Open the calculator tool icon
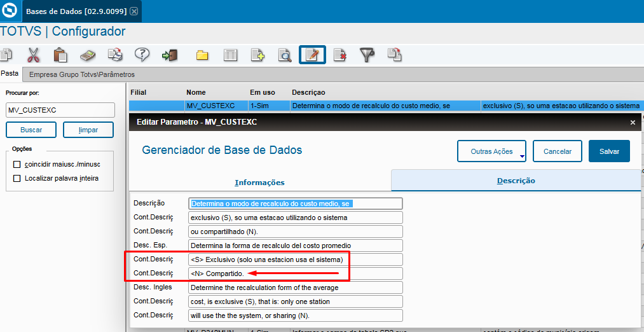644x332 pixels. coord(88,55)
